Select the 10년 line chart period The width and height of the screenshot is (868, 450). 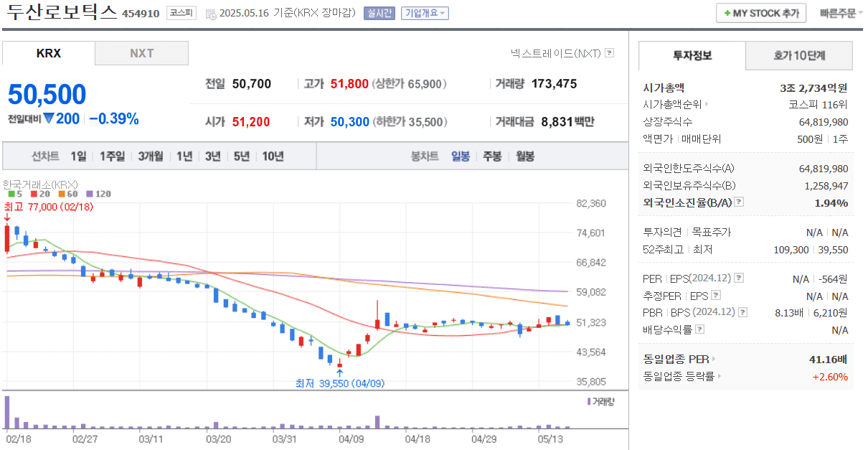click(x=273, y=156)
